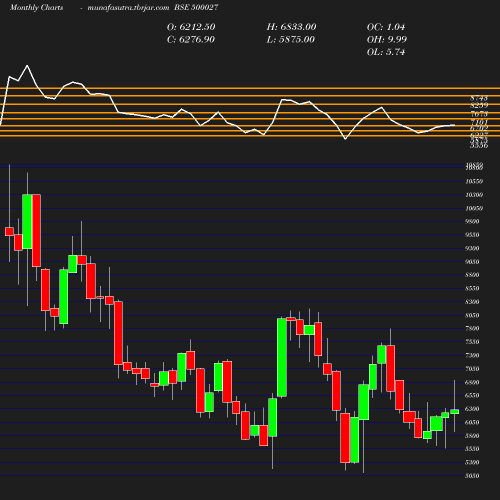Click the 'BSE 500027' ticker text
Screen dimensions: 500x500
pyautogui.click(x=196, y=7)
